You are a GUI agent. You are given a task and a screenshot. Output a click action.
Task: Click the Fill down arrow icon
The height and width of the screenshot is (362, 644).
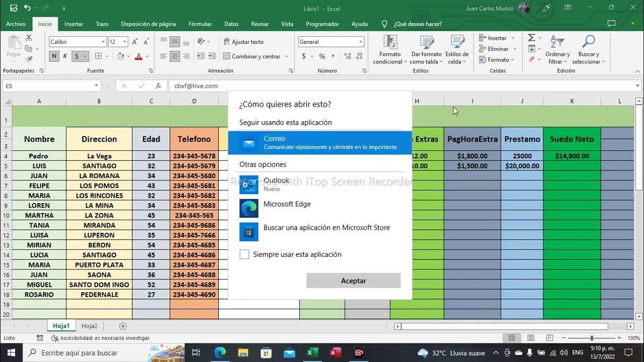point(531,49)
